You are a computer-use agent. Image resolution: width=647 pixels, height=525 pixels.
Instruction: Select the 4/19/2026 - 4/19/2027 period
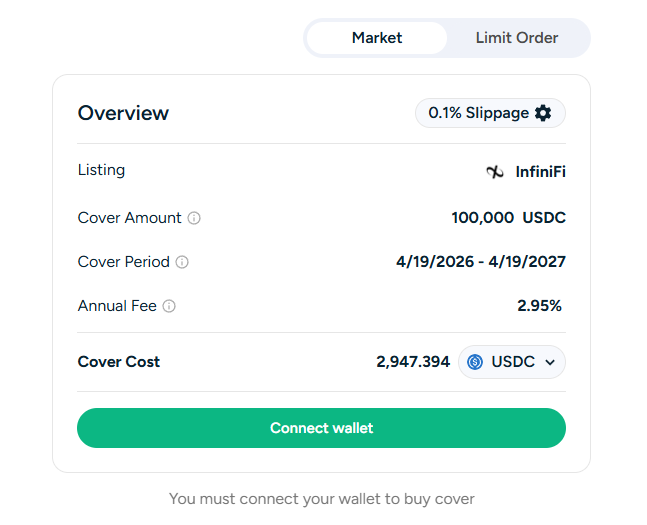481,262
